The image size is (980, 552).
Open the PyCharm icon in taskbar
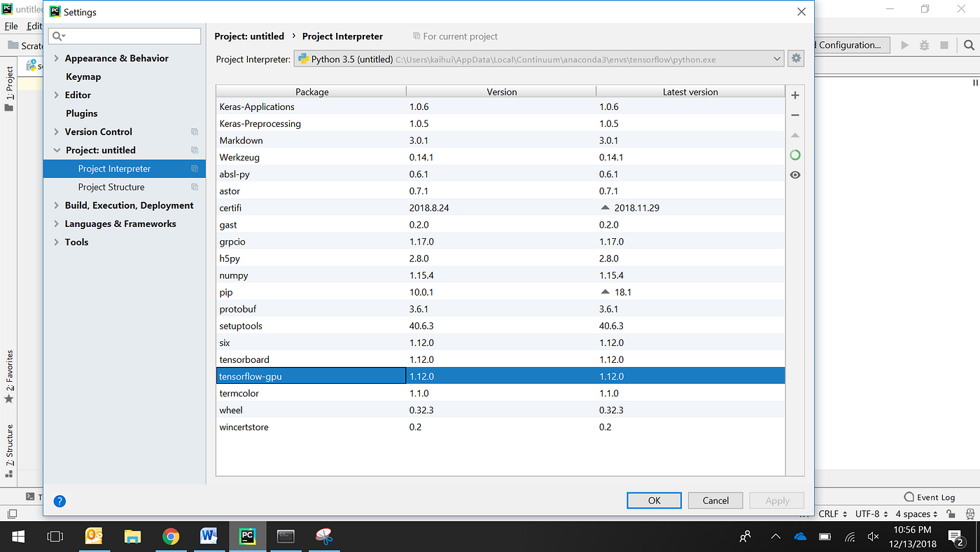pos(246,537)
